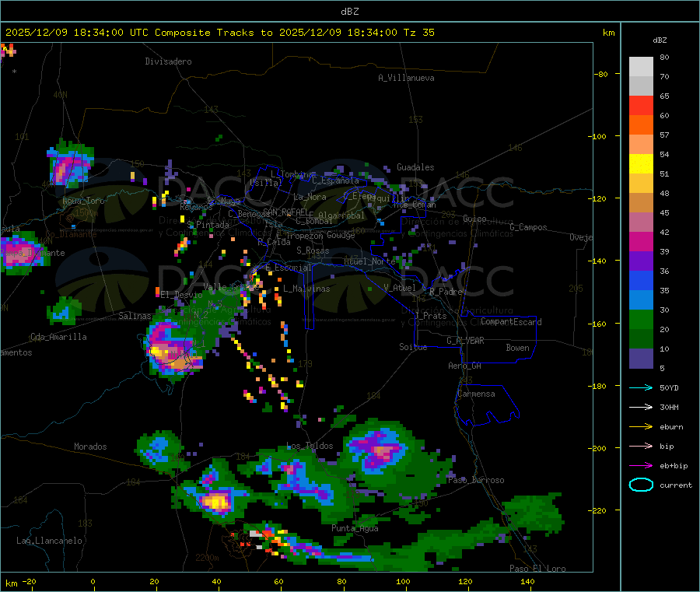Click the Atuel_Norte map label

(x=369, y=261)
